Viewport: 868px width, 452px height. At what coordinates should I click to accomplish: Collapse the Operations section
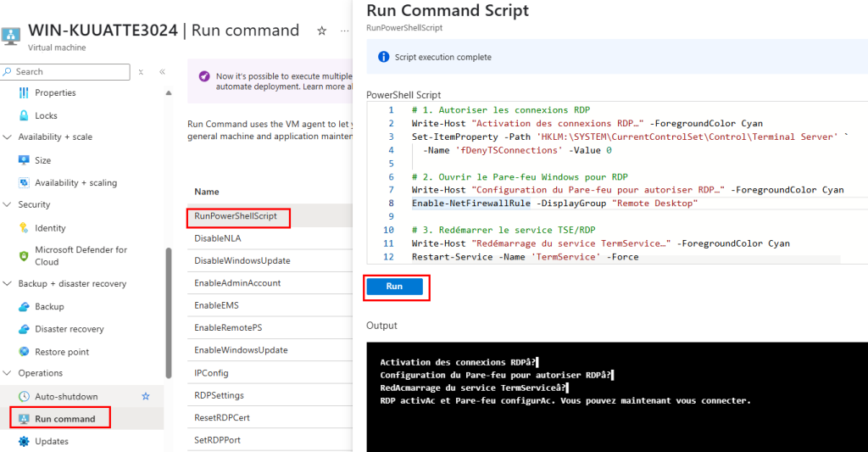pyautogui.click(x=7, y=373)
